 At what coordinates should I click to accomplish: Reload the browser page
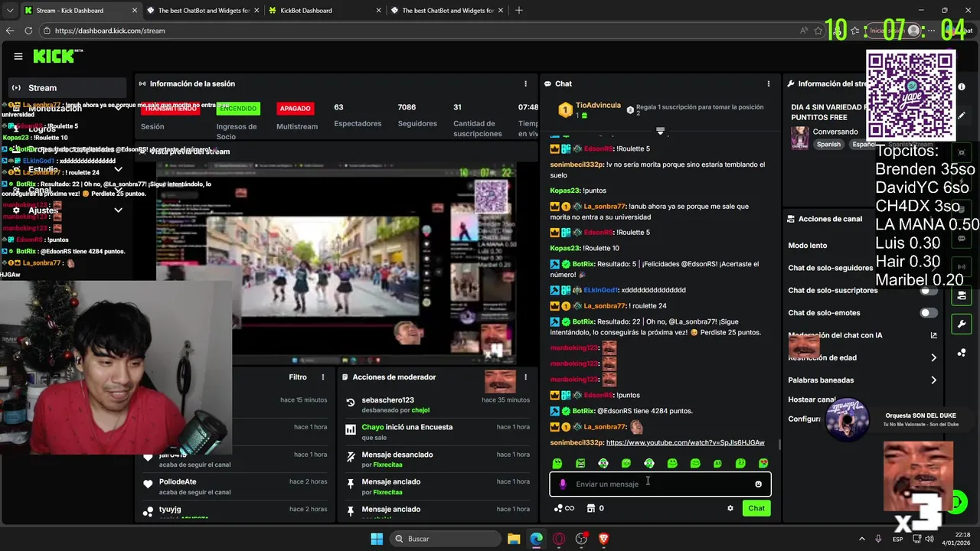coord(28,31)
